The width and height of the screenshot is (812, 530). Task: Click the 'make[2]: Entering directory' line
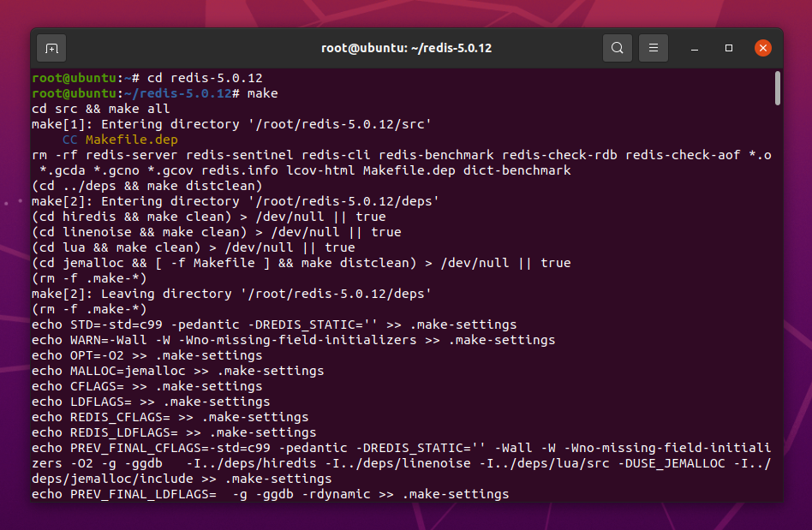pos(236,201)
